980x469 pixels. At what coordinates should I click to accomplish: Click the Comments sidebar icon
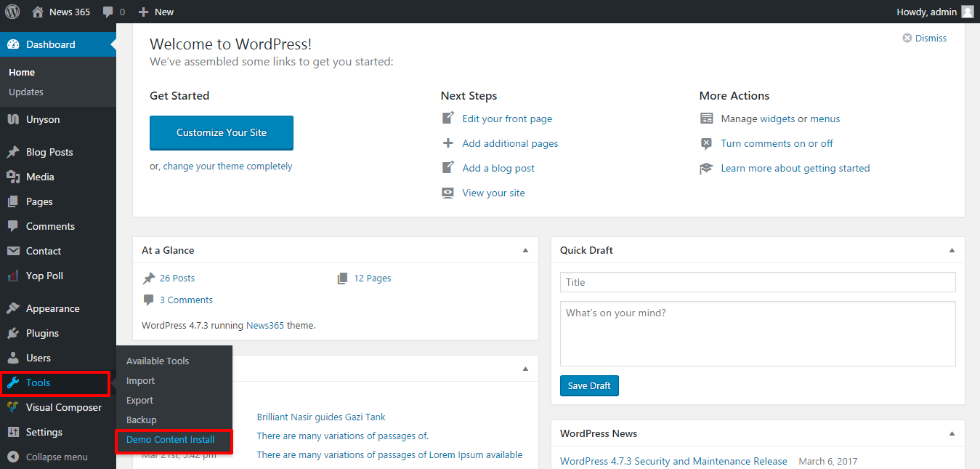(x=13, y=226)
